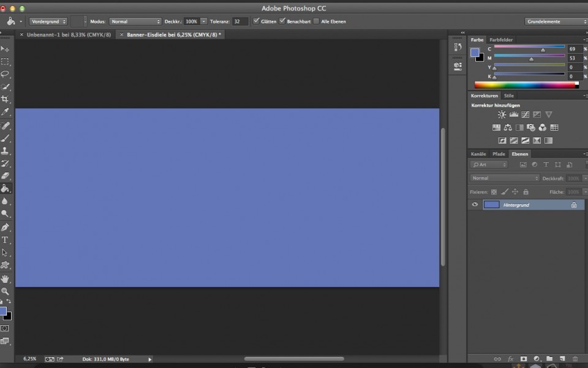Image resolution: width=588 pixels, height=368 pixels.
Task: Add a Channel Mixer adjustment
Action: tap(543, 128)
